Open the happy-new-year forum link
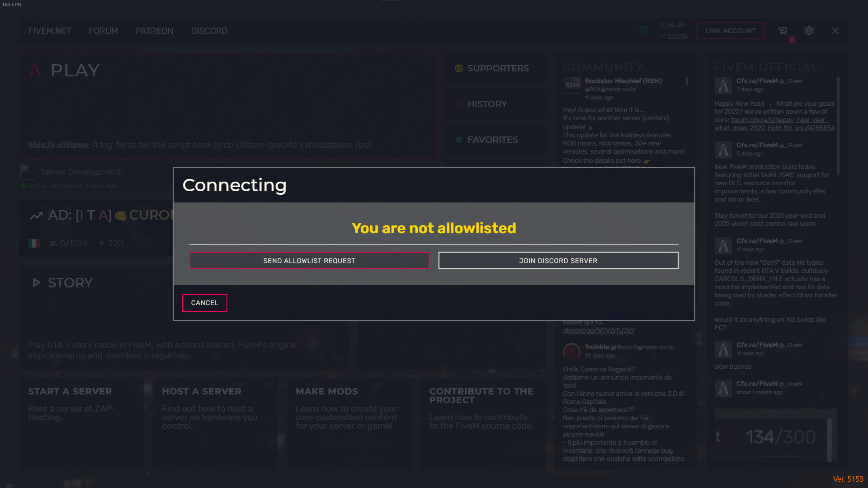868x488 pixels. point(775,124)
